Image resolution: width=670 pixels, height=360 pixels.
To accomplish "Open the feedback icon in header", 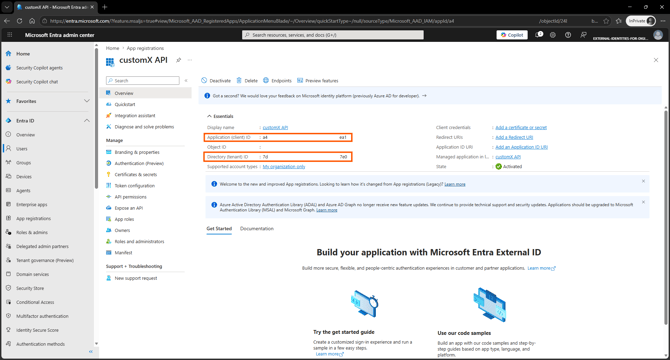I will click(583, 35).
